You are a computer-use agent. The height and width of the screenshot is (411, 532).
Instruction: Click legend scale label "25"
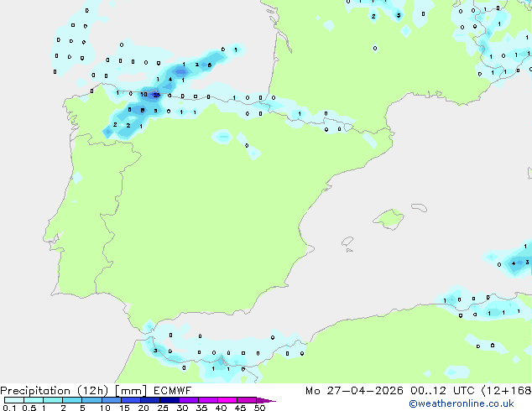[163, 408]
